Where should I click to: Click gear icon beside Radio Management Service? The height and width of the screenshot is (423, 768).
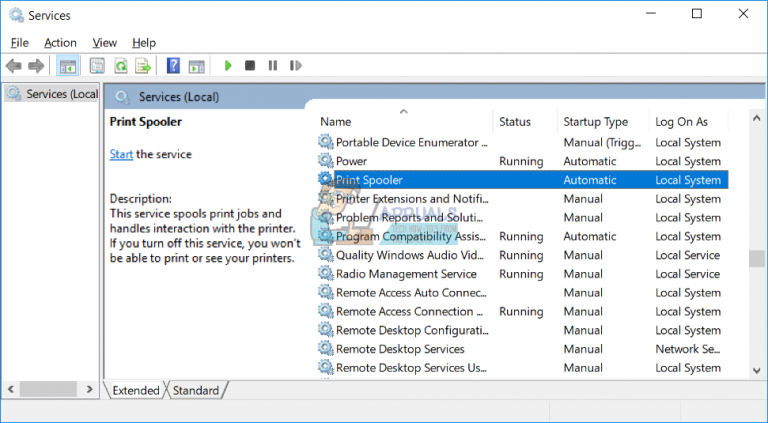(x=325, y=273)
